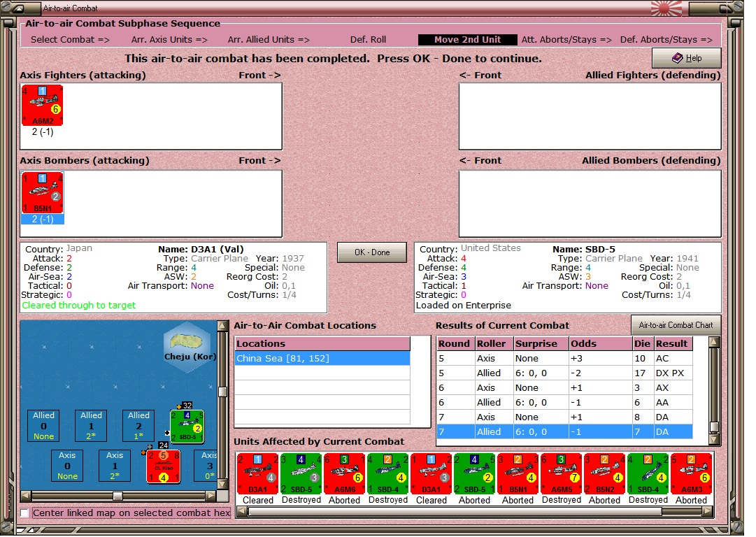Click the B5N2 Aborted unit counter
Screen dimensions: 756x537
tap(605, 474)
